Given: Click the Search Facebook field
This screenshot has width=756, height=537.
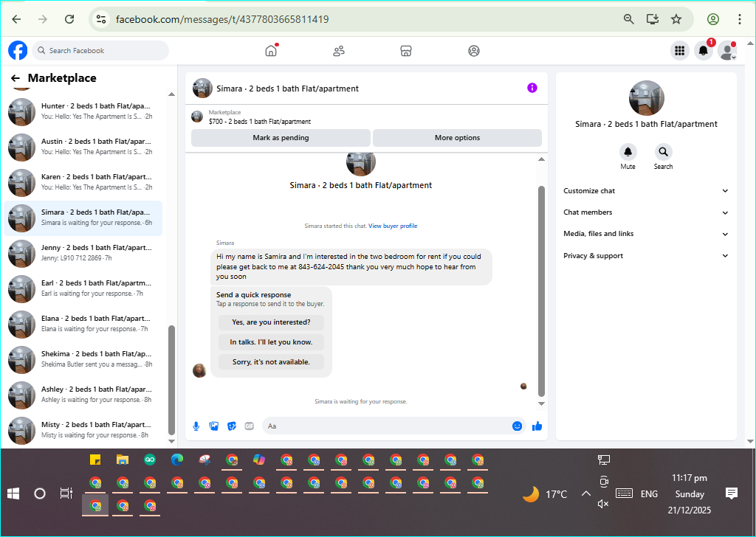Looking at the screenshot, I should [x=100, y=51].
